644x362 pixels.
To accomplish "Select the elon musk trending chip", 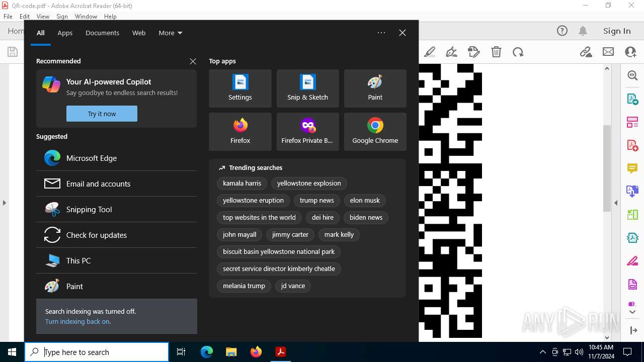I will 365,200.
